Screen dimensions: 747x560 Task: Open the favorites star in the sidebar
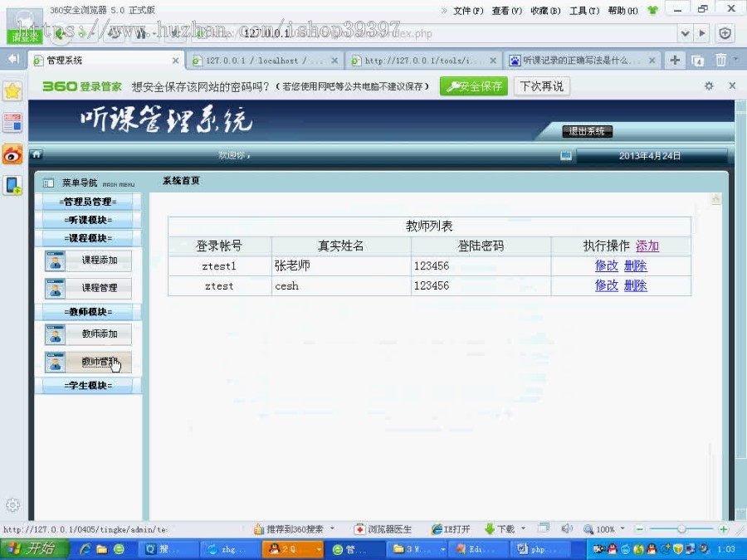coord(12,90)
